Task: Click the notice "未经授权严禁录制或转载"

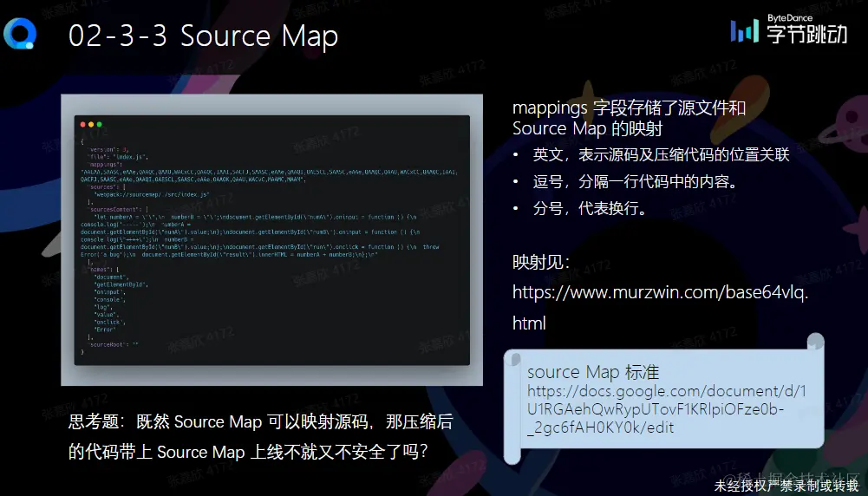Action: coord(786,486)
